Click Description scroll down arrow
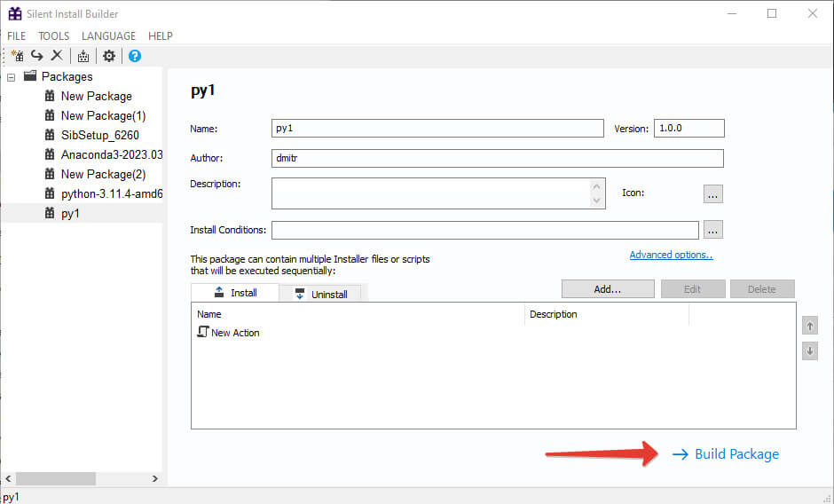The image size is (834, 504). pos(597,201)
